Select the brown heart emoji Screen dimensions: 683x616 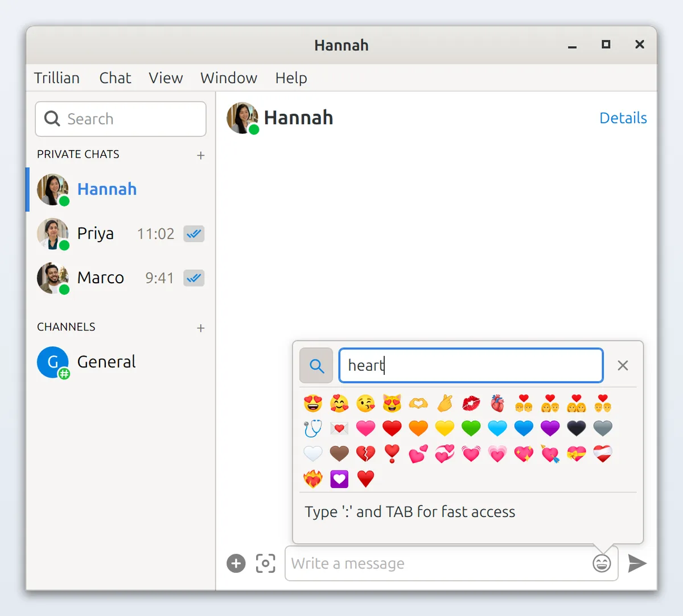coord(339,453)
